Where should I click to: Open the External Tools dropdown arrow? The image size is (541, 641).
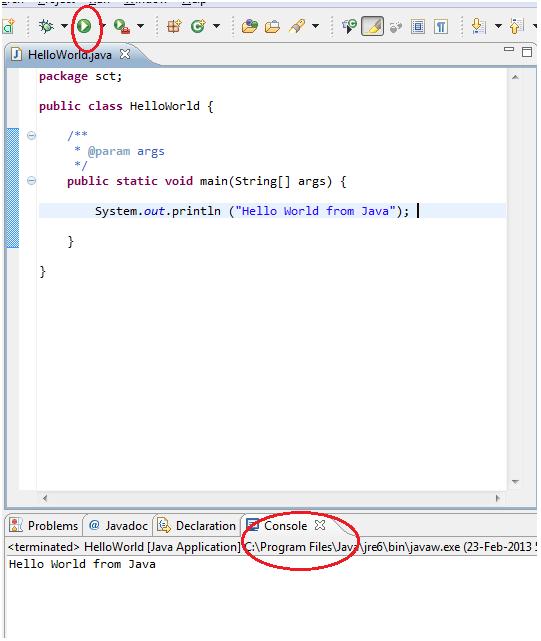pos(140,26)
